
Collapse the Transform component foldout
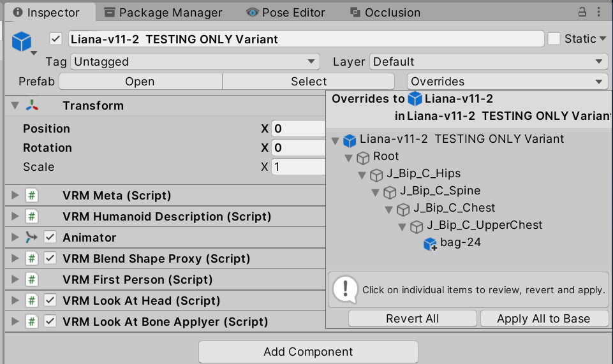coord(15,105)
